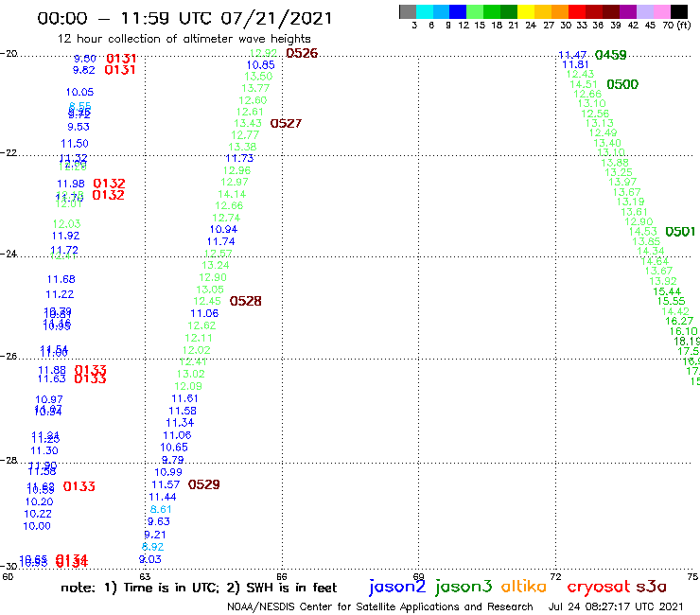Click the 0526 time marker
700x615 pixels.
coord(302,53)
